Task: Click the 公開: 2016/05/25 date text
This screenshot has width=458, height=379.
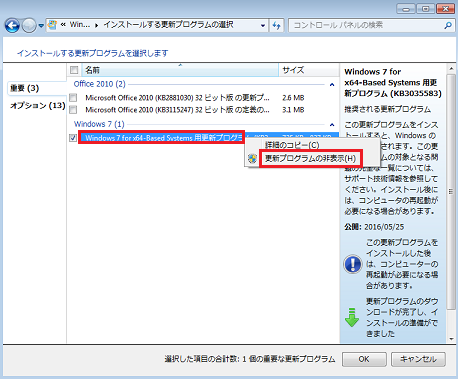Action: [374, 227]
